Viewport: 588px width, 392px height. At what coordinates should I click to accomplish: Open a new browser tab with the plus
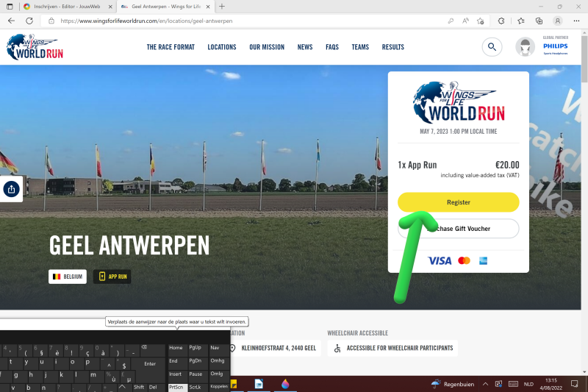click(x=222, y=7)
